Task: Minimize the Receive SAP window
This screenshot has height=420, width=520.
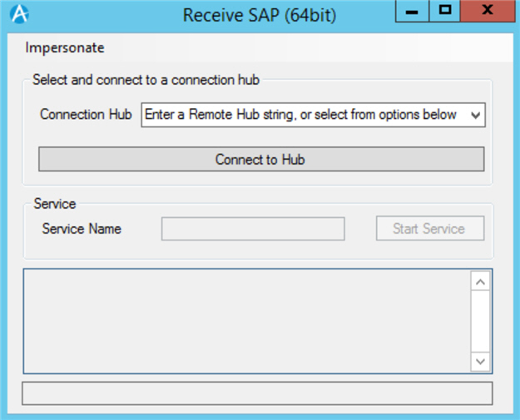Action: pyautogui.click(x=412, y=12)
